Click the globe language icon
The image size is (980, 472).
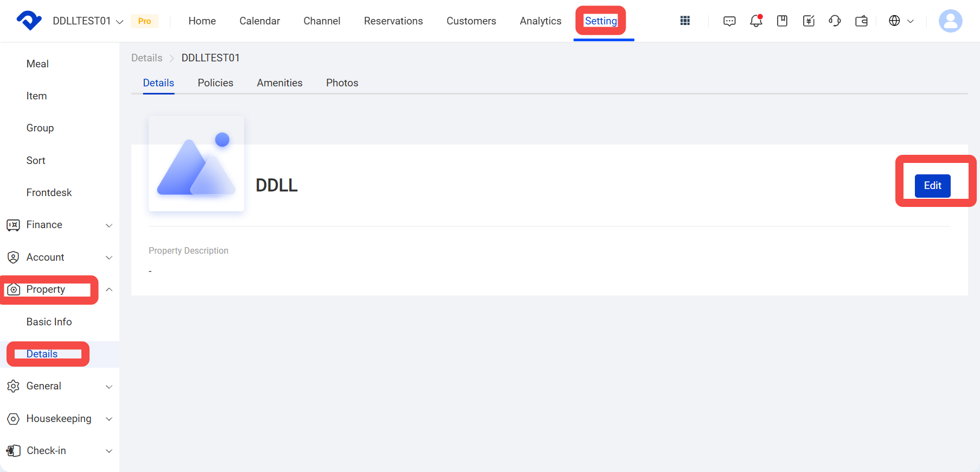point(894,21)
